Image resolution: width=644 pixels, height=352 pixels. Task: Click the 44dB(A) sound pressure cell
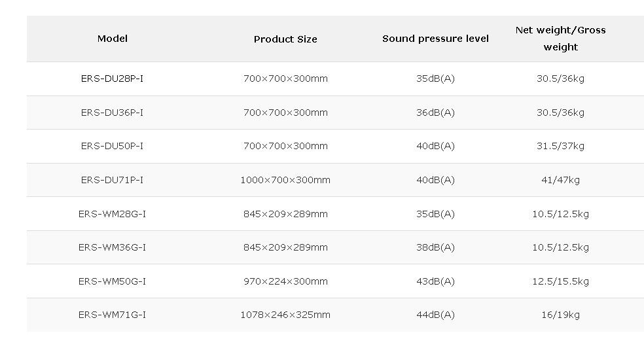(x=435, y=315)
